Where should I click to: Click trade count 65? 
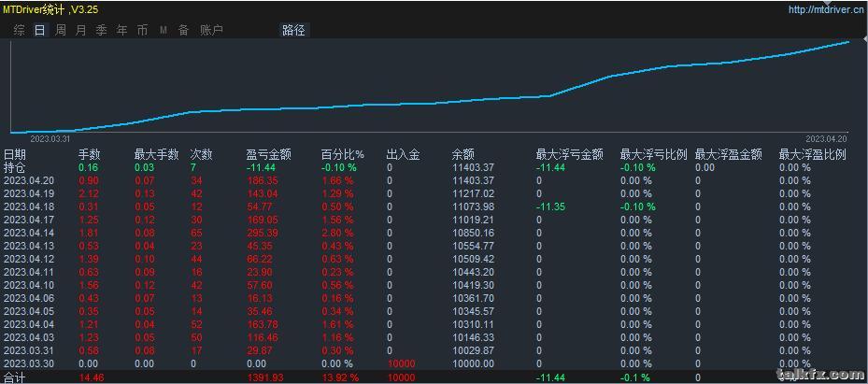pyautogui.click(x=196, y=233)
